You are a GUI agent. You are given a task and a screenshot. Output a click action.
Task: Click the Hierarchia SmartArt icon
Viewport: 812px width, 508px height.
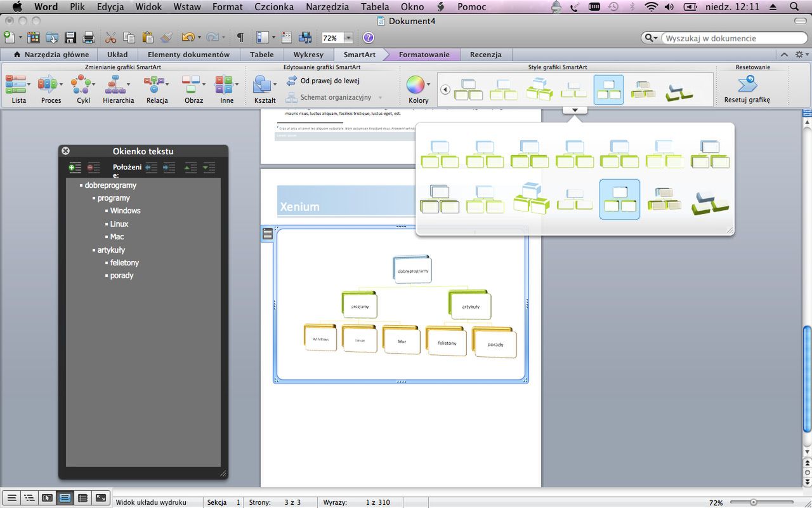click(x=118, y=89)
